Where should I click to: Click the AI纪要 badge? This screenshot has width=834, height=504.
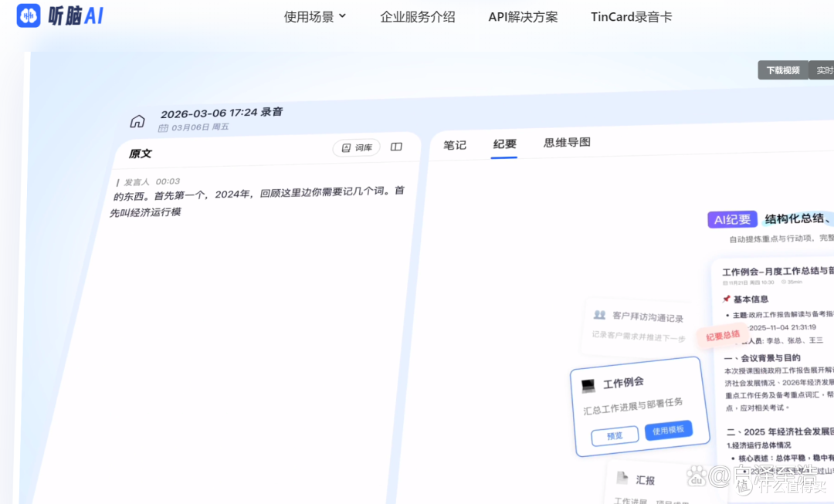click(x=732, y=219)
